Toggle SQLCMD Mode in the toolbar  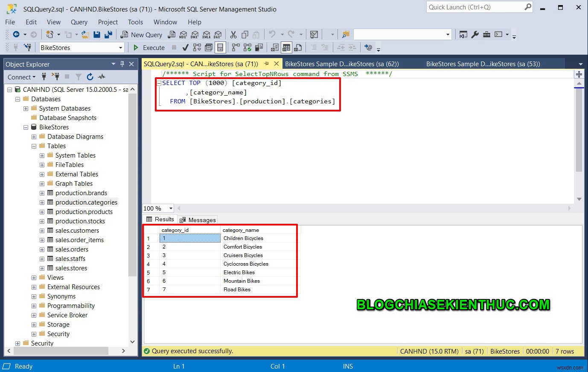(369, 47)
